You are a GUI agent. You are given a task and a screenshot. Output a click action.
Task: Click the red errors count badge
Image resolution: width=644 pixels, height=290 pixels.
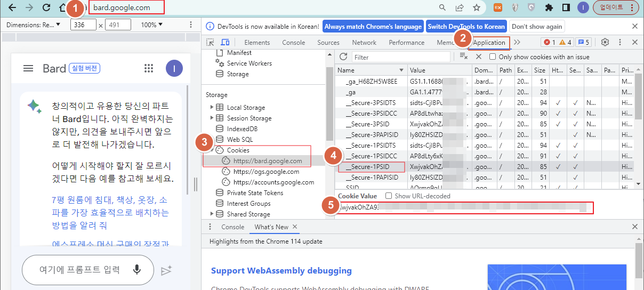(549, 42)
